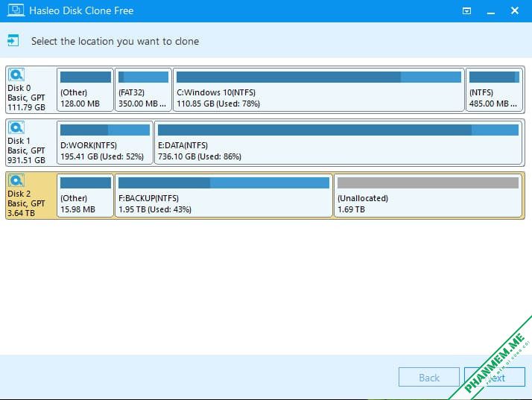Screen dimensions: 532x400
Task: Click the Disk 0 'Basic, GPT' label
Action: coord(26,98)
